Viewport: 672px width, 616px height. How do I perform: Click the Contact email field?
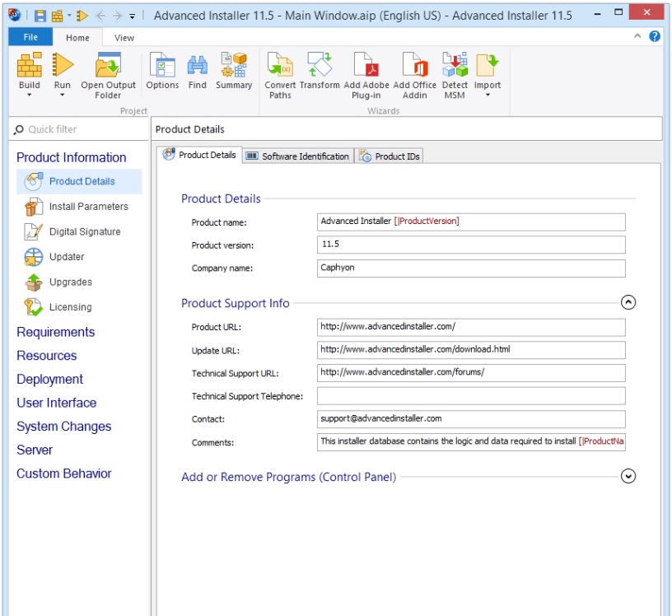pyautogui.click(x=471, y=419)
